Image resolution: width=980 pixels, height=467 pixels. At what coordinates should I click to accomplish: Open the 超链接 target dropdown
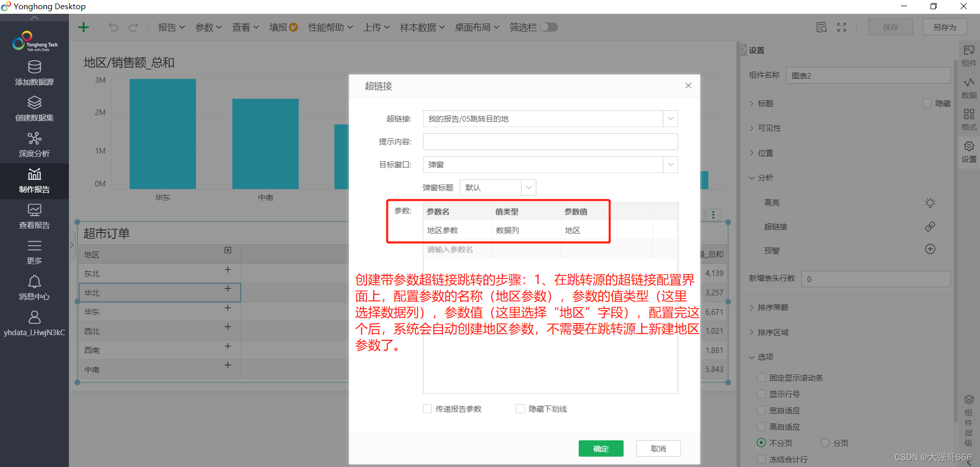click(670, 119)
